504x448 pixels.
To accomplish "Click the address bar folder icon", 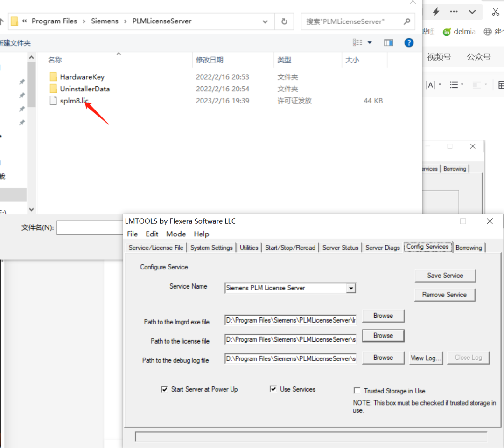I will coord(14,21).
